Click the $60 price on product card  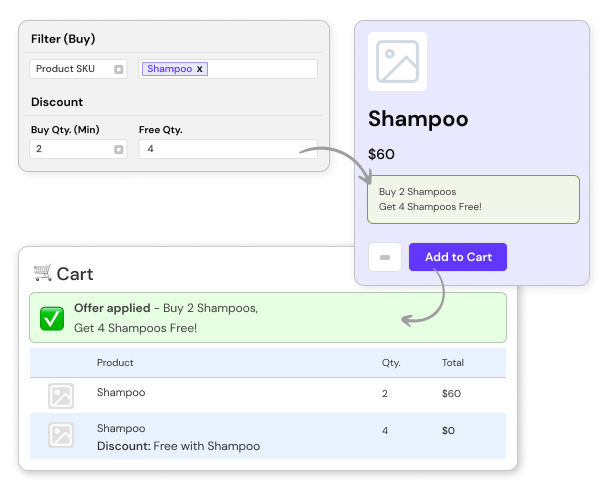coord(382,155)
